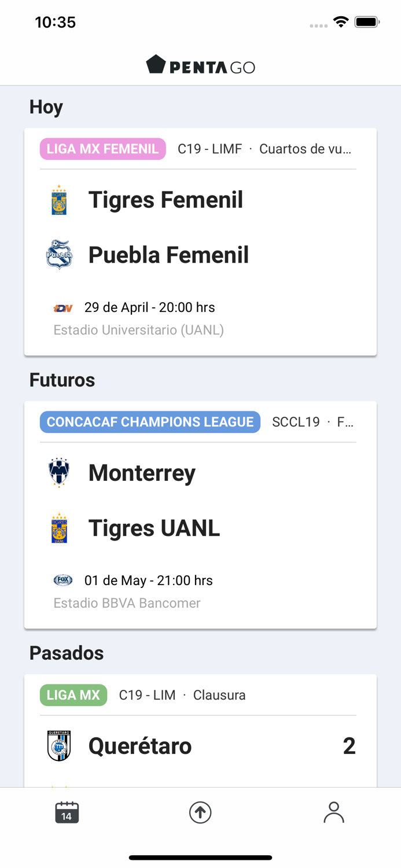The image size is (401, 868).
Task: Tap the Fox Sports broadcaster logo
Action: click(63, 580)
